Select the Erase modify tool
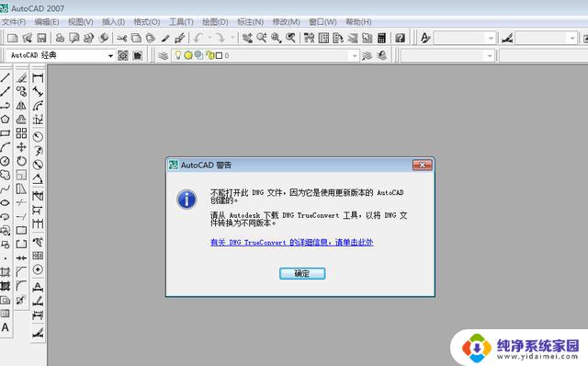 pos(21,77)
